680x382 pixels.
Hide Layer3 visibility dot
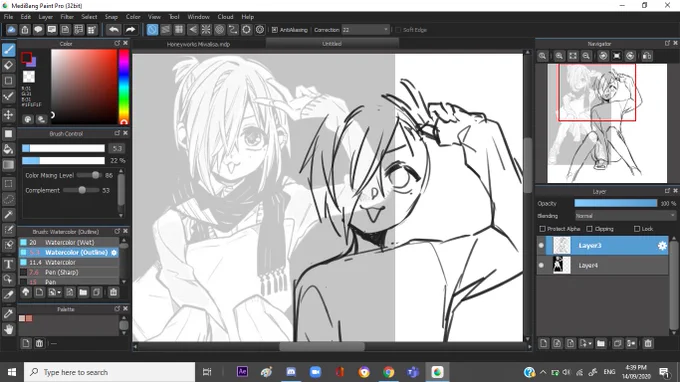click(x=541, y=246)
